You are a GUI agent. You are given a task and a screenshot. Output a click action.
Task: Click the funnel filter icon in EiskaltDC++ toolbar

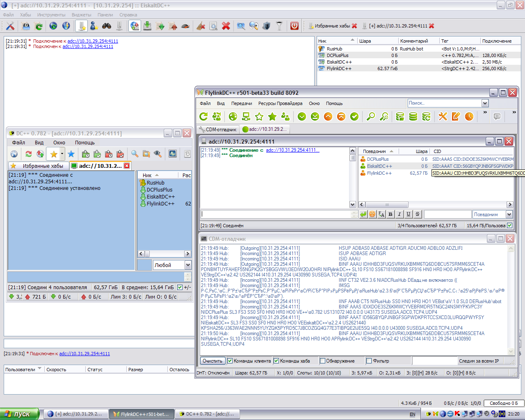[279, 26]
